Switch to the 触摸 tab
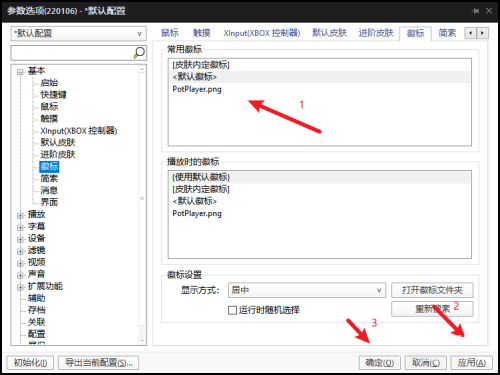This screenshot has height=375, width=500. tap(202, 33)
